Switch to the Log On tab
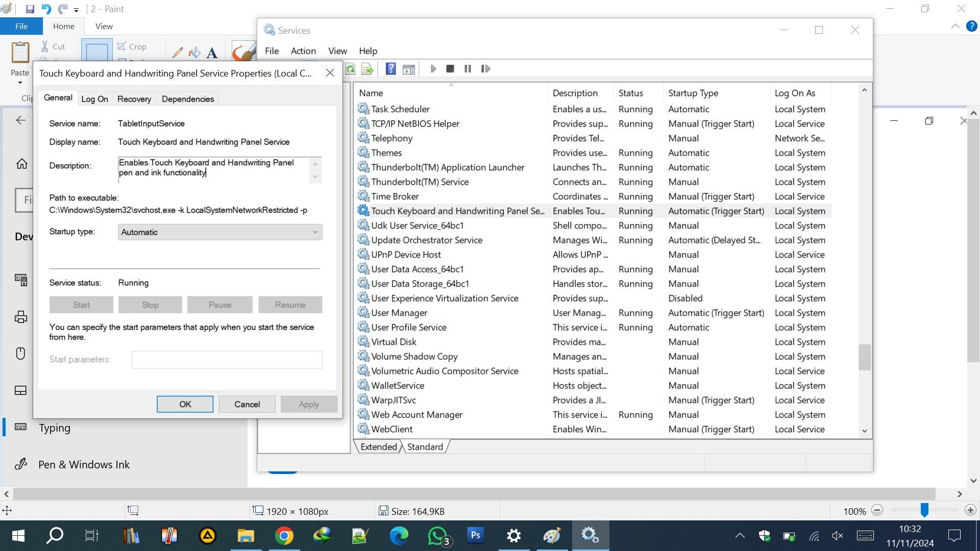980x551 pixels. coord(94,99)
